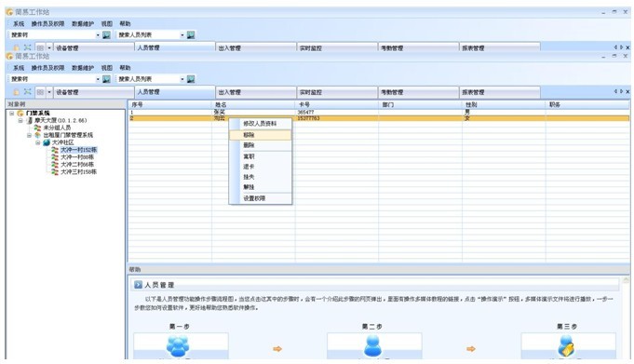Choose 修改人员资料 from the context menu
634x364 pixels.
tap(261, 124)
